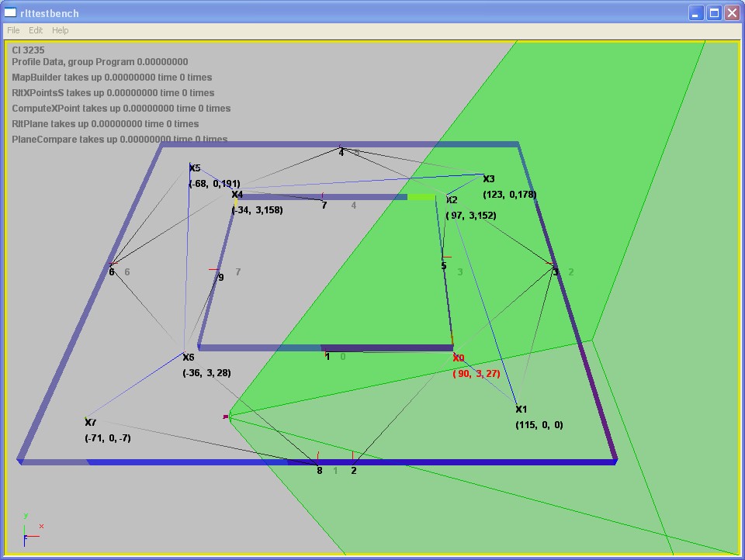This screenshot has height=560, width=745.
Task: Click vertex number 9 on the inner wall
Action: tap(220, 277)
